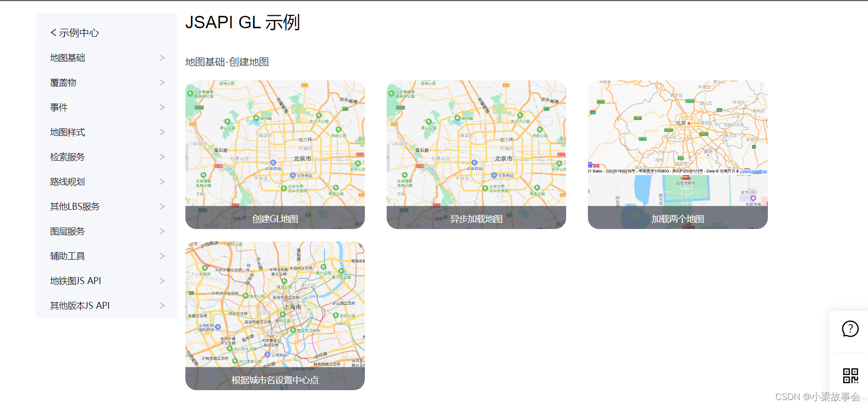Expand the 路线规划 chevron arrow

[x=162, y=182]
